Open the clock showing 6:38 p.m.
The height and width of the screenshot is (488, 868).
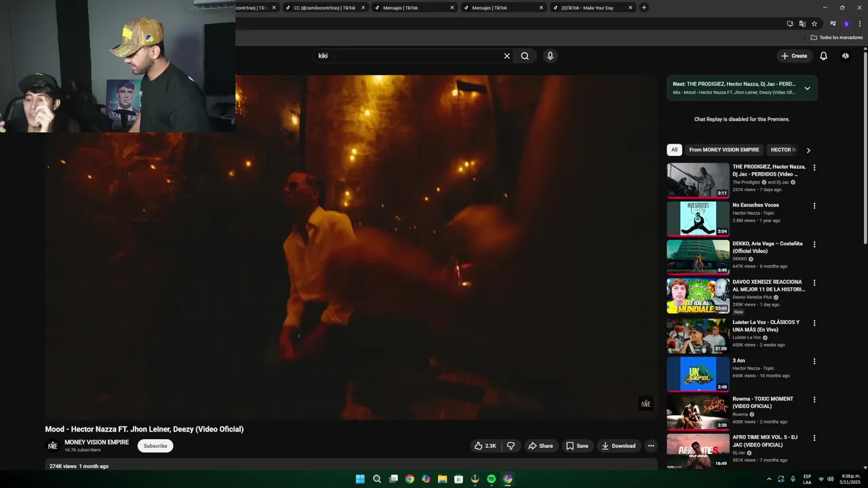click(850, 479)
